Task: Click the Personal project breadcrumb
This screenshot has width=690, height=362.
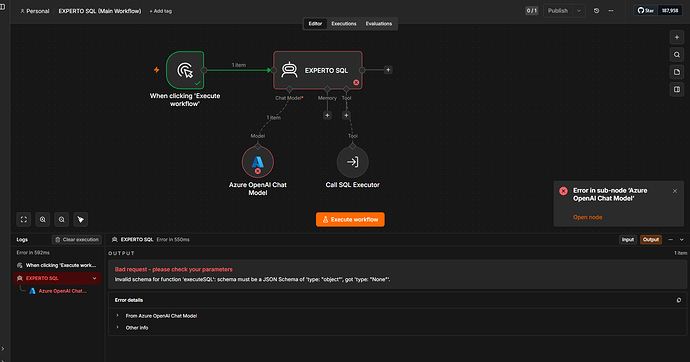Action: [35, 11]
